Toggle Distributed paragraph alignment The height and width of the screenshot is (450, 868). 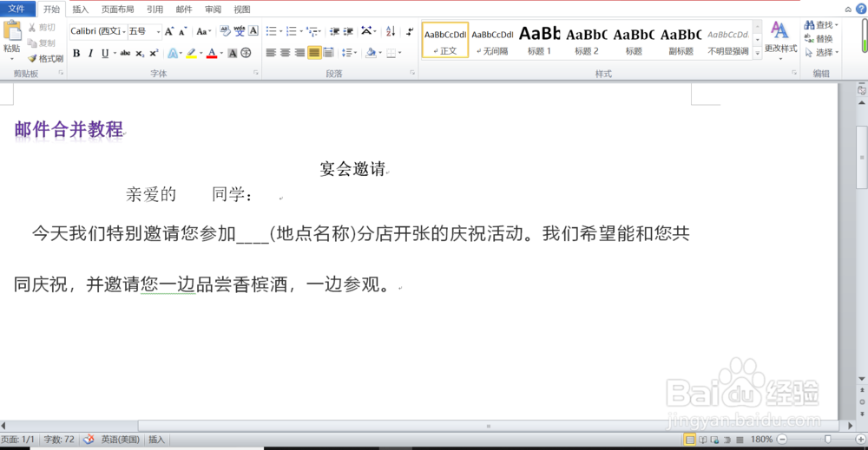click(328, 53)
